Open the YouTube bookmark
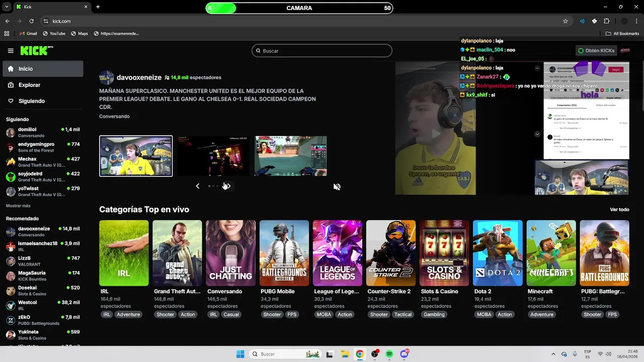Image resolution: width=644 pixels, height=362 pixels. pos(54,34)
